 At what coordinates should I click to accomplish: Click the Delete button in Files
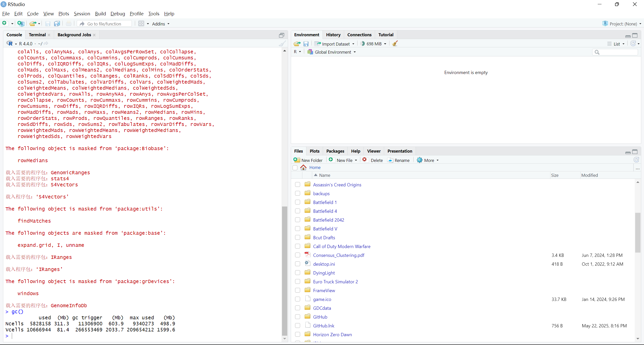point(373,160)
